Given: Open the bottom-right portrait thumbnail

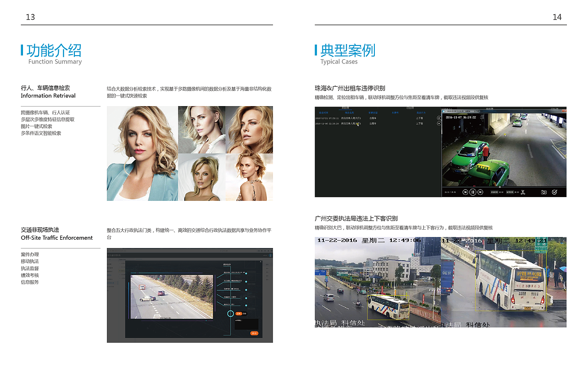Looking at the screenshot, I should click(x=249, y=177).
